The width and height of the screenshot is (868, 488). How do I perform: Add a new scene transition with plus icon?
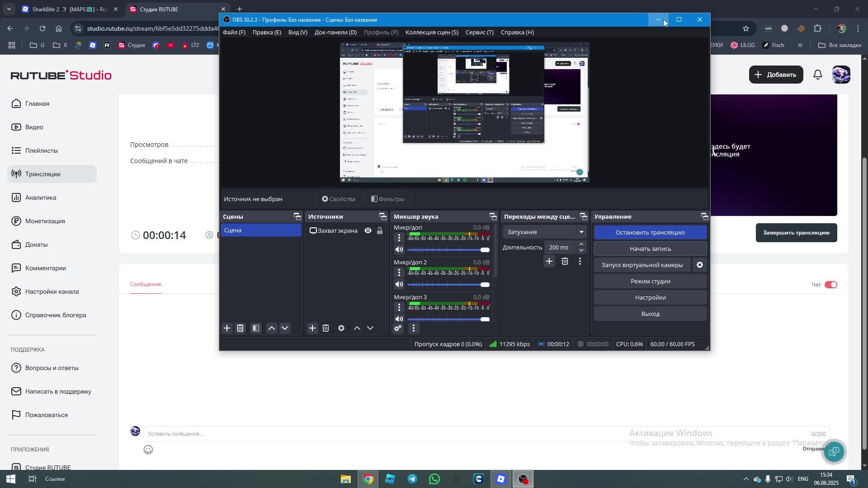click(549, 261)
